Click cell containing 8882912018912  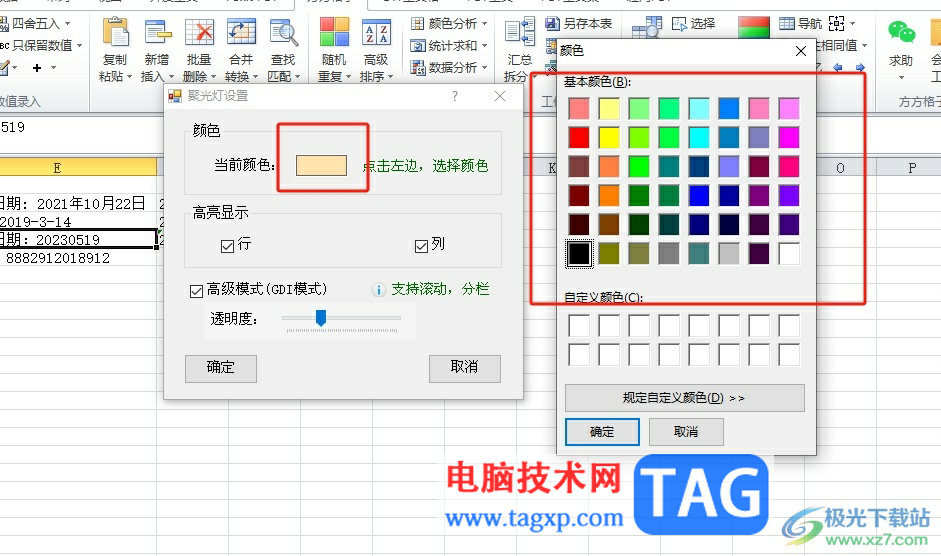click(78, 258)
